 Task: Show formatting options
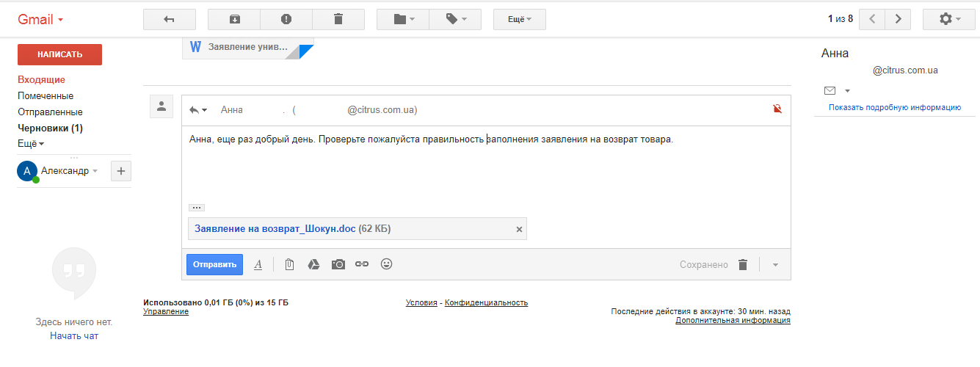(258, 264)
